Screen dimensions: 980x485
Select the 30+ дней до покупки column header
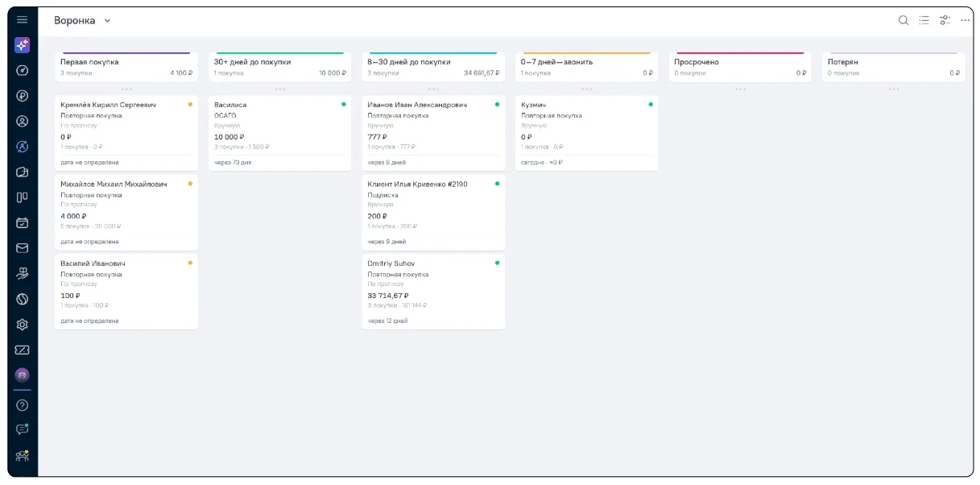point(279,67)
